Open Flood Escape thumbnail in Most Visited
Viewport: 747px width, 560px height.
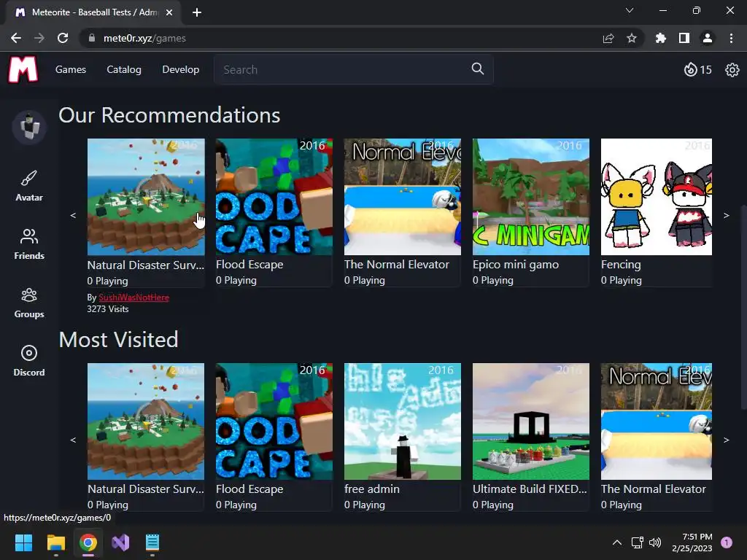[274, 421]
